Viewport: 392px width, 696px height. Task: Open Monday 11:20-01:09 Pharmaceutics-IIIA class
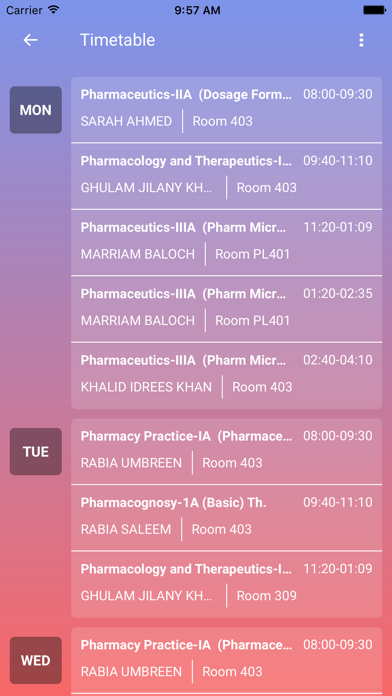click(226, 242)
